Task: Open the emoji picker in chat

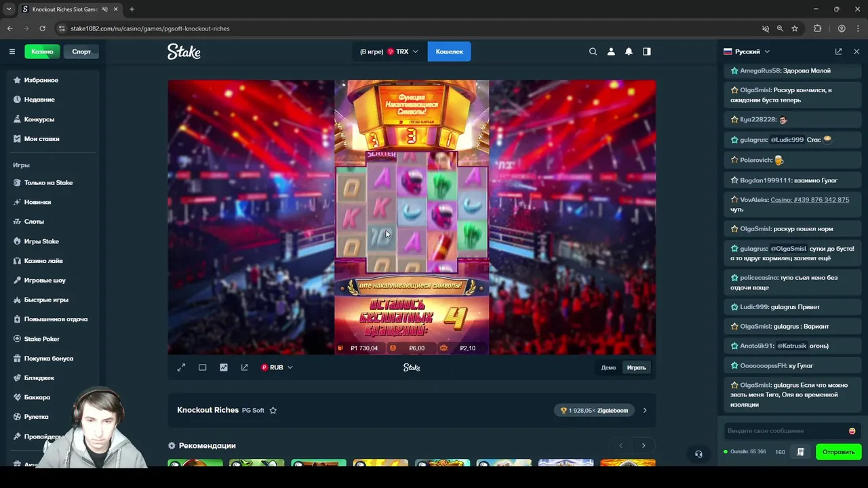Action: [852, 431]
